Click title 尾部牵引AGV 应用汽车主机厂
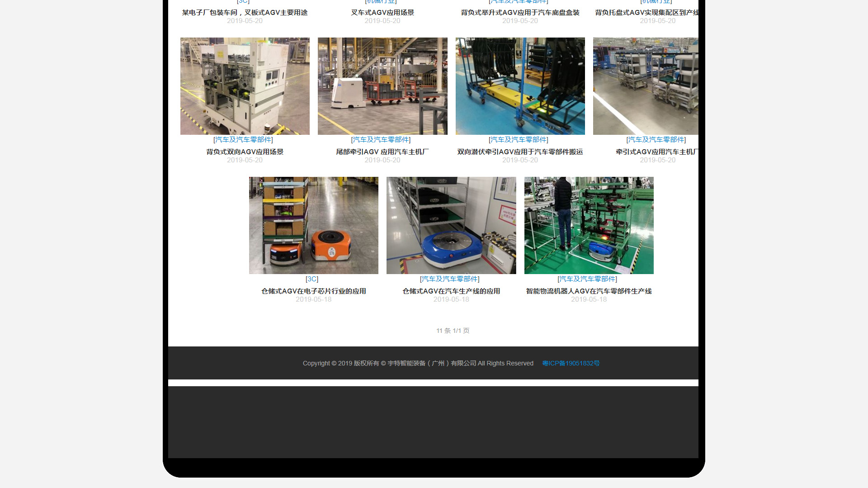 [382, 152]
